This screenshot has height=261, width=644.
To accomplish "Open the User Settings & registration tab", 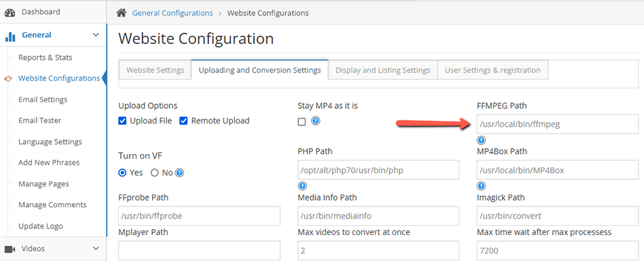I will click(493, 70).
